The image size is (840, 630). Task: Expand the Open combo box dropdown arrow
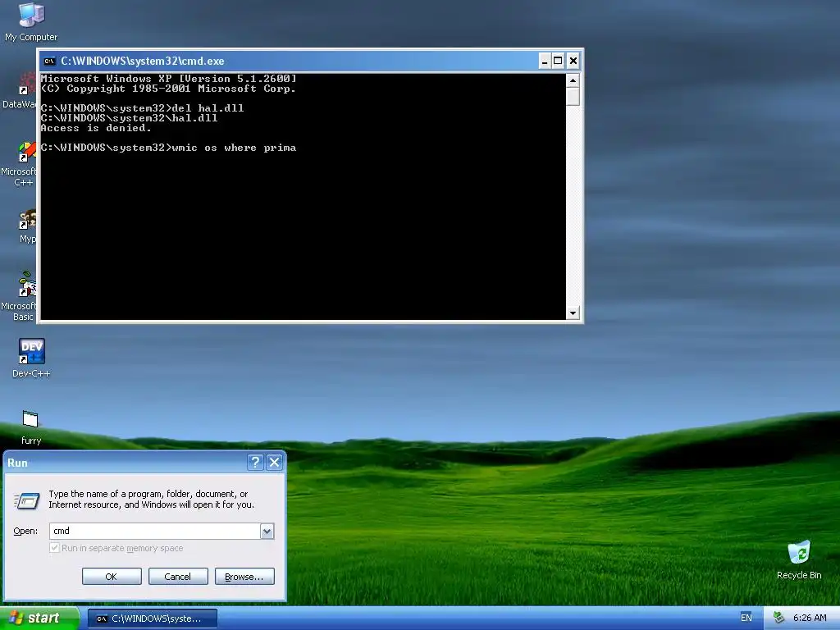click(x=267, y=531)
